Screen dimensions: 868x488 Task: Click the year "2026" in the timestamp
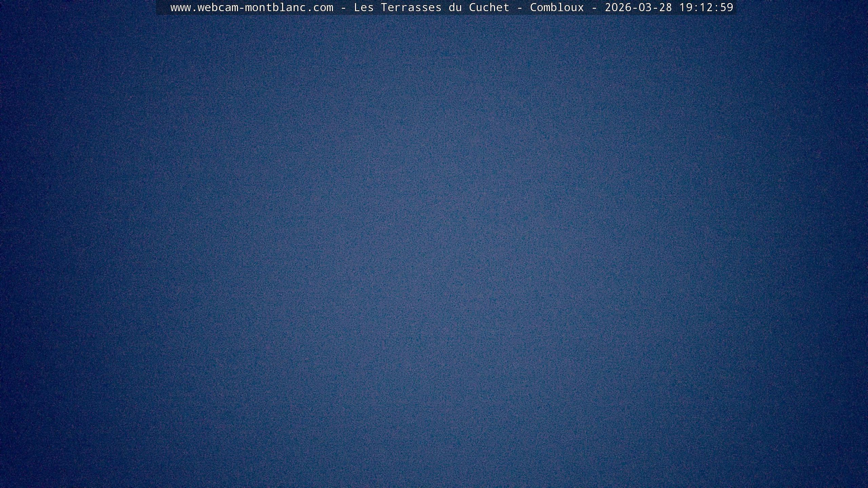[x=618, y=7]
